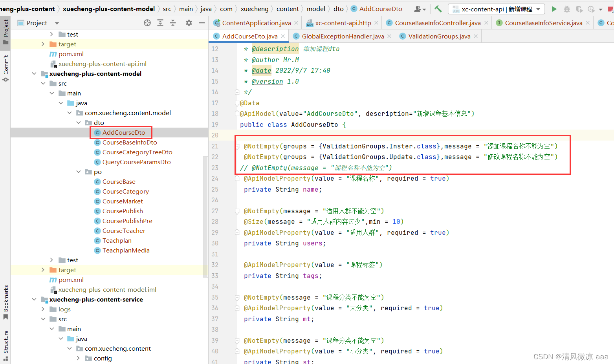
Task: Expand the config package
Action: [x=79, y=358]
